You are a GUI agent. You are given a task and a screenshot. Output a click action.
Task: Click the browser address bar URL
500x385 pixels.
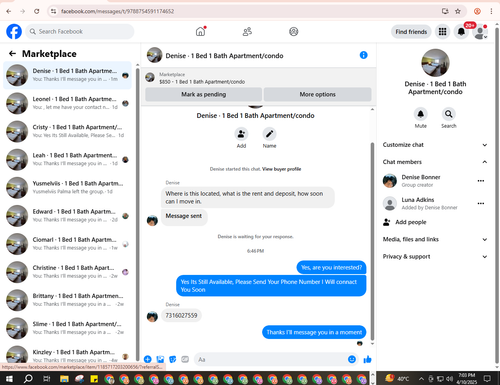coord(117,11)
